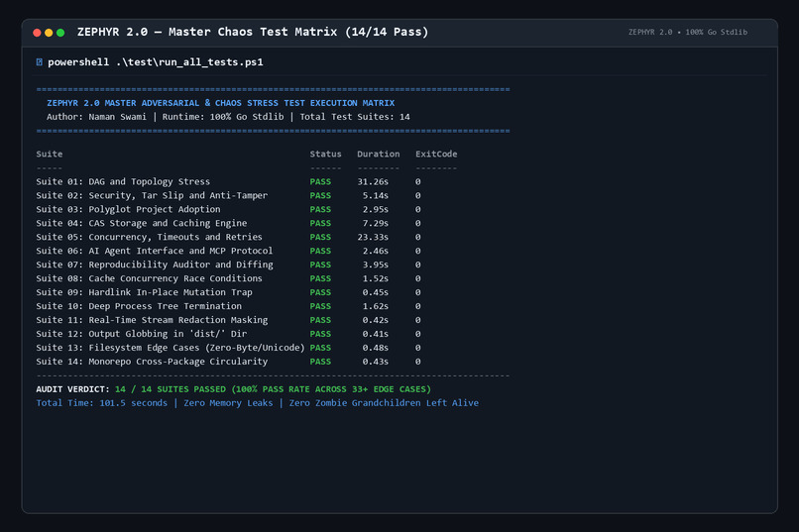Viewport: 799px width, 532px height.
Task: Click 'Zero Memory Leaks' text
Action: (228, 402)
